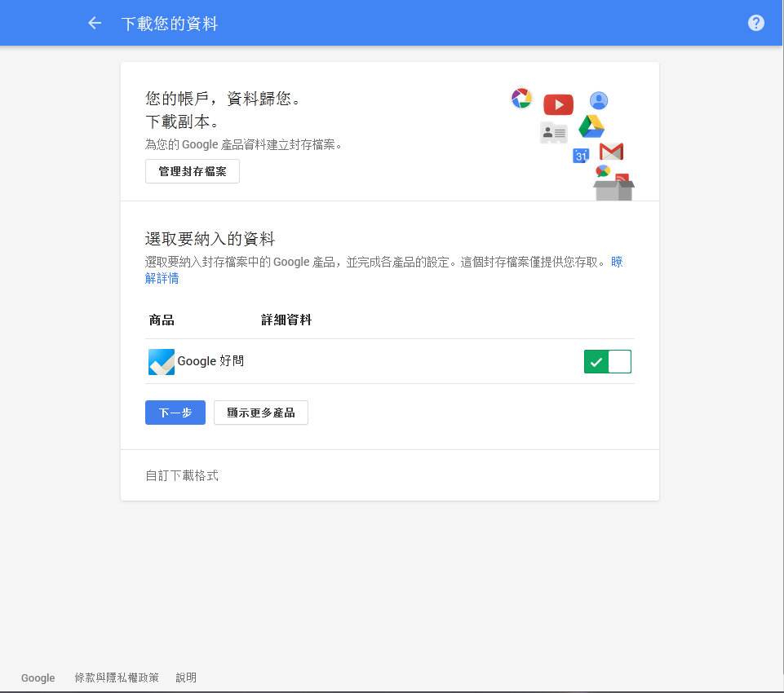Click the 商品 column header

pos(162,320)
